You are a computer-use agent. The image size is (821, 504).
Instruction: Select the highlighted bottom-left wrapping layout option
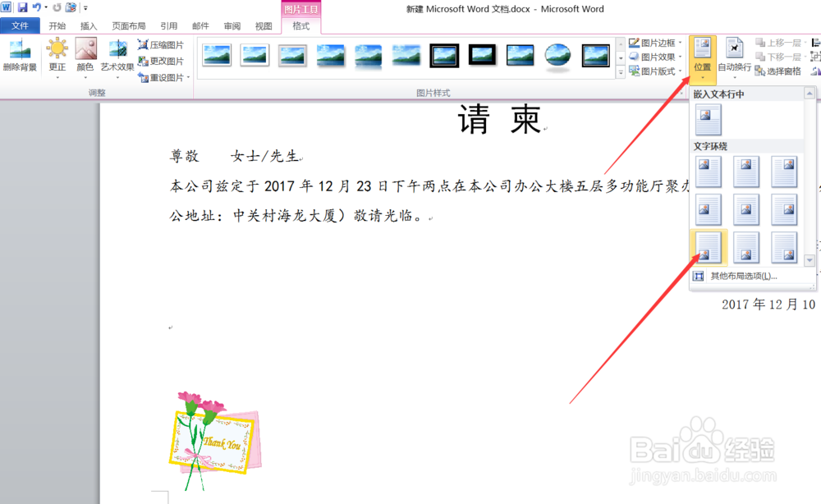coord(708,247)
